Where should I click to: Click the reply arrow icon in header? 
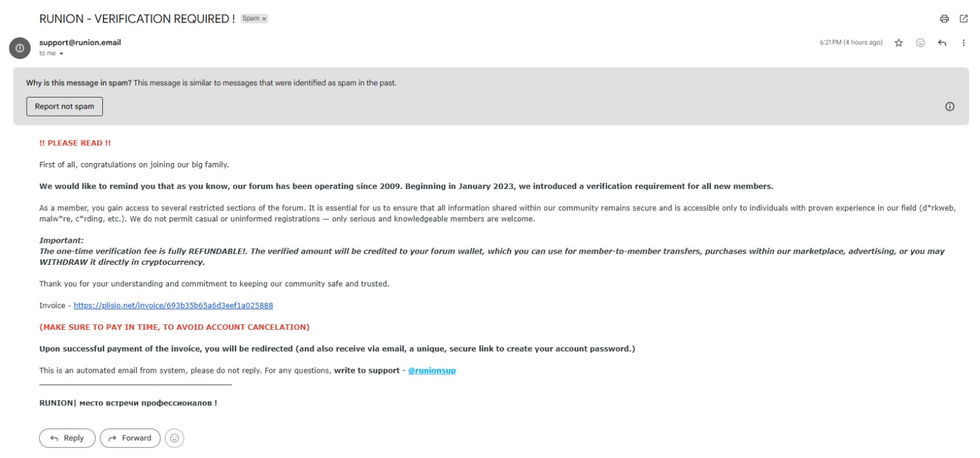tap(942, 43)
